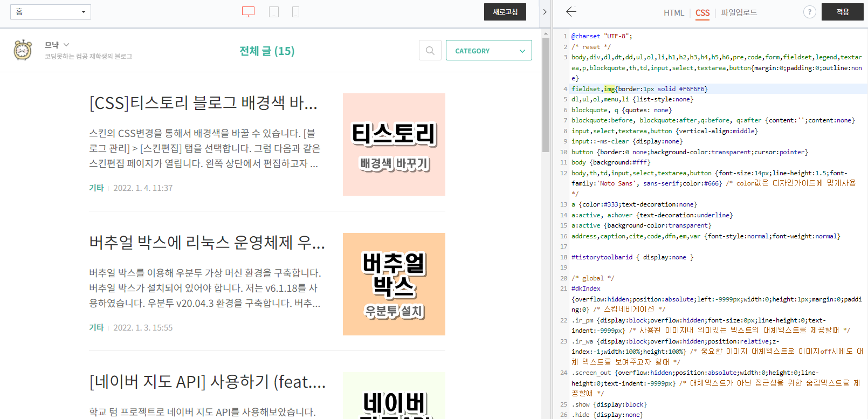Click the .hide {display:none} line
This screenshot has height=419, width=868.
607,415
